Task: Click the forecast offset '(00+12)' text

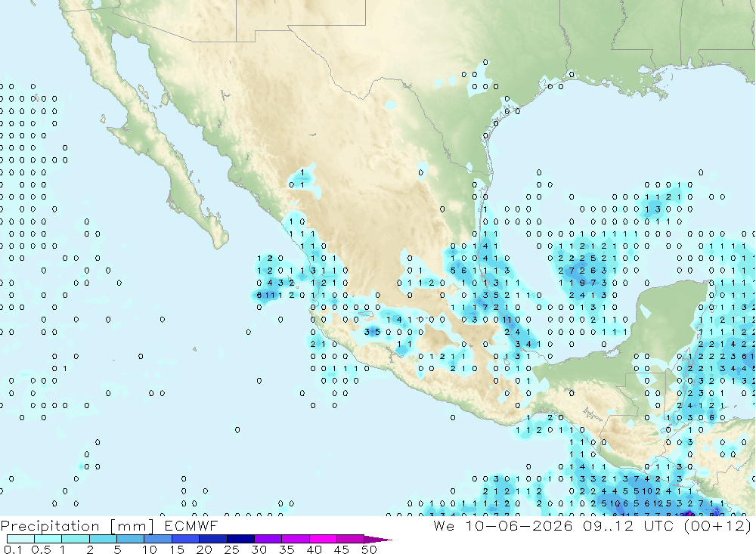Action: coord(717,525)
